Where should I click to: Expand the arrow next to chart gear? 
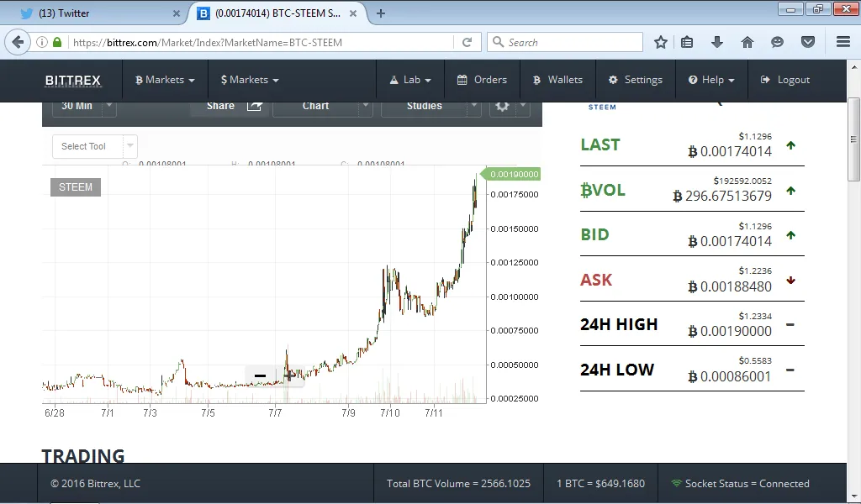point(523,105)
